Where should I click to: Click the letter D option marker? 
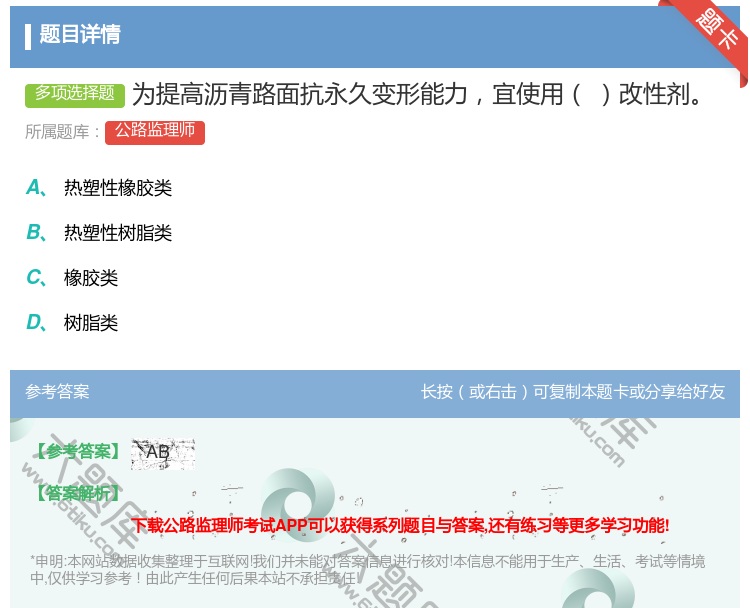[x=36, y=322]
